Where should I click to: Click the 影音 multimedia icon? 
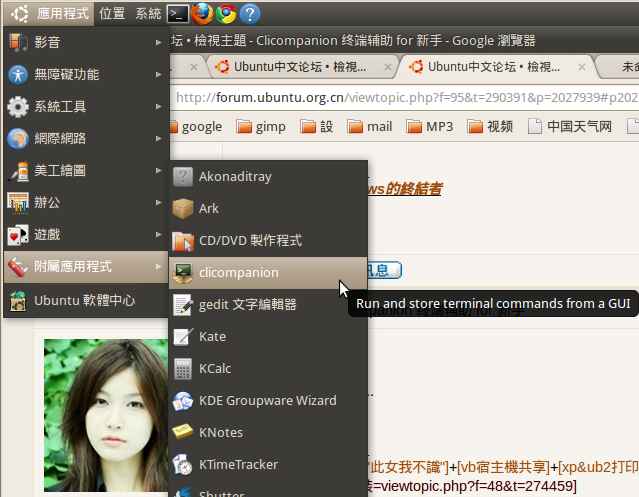pos(18,42)
